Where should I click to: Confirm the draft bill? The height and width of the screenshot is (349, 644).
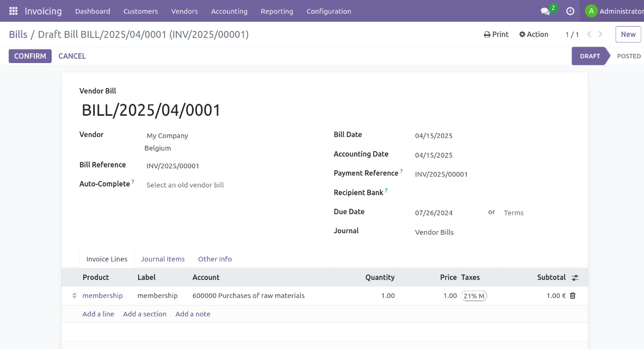[30, 56]
